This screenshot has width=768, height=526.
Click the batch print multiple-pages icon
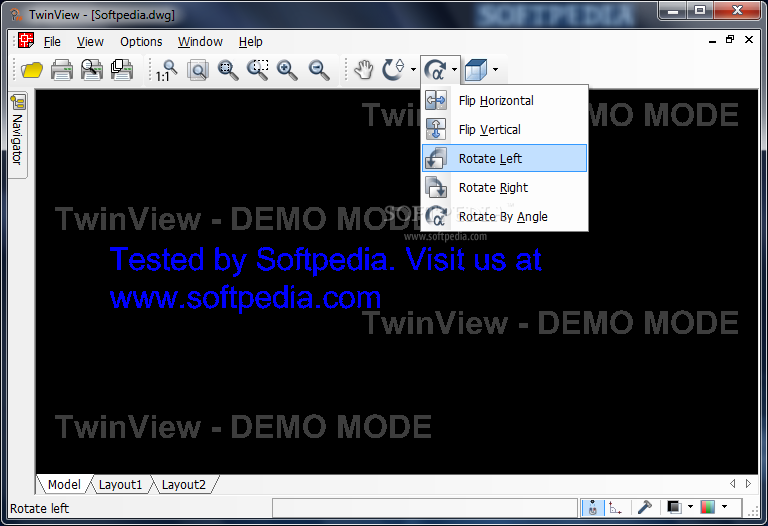(x=121, y=70)
